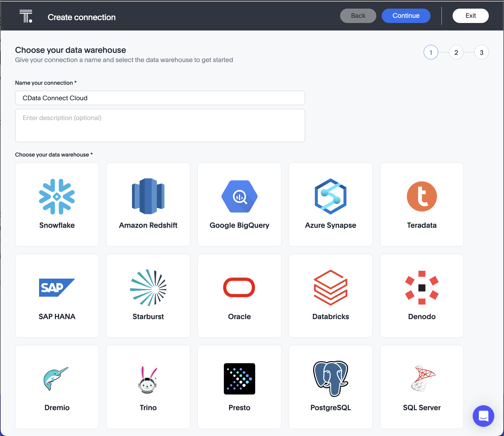This screenshot has width=504, height=436.
Task: Select the SQL Server logo icon
Action: [x=423, y=378]
